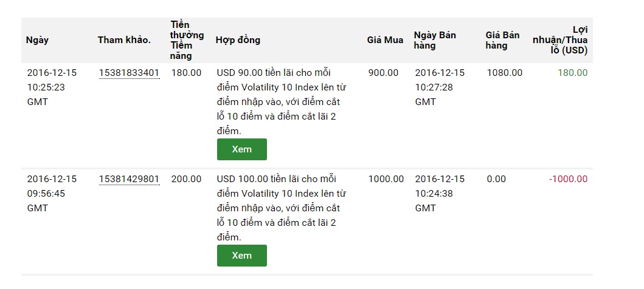The image size is (644, 289).
Task: Click the 2016-12-15 10:25:23 purchase date
Action: pos(52,87)
